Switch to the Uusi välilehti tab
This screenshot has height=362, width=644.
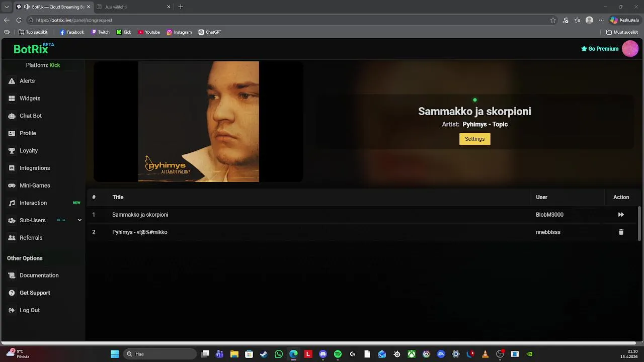[133, 7]
